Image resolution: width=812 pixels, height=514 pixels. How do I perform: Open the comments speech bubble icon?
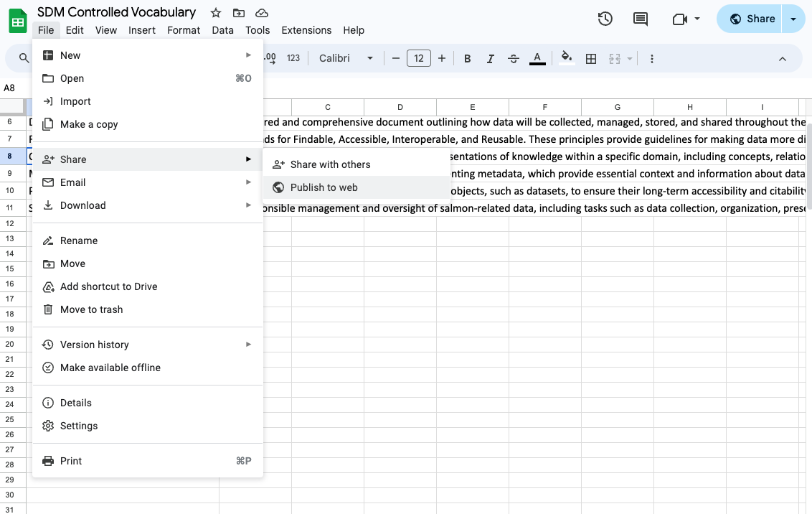click(641, 19)
